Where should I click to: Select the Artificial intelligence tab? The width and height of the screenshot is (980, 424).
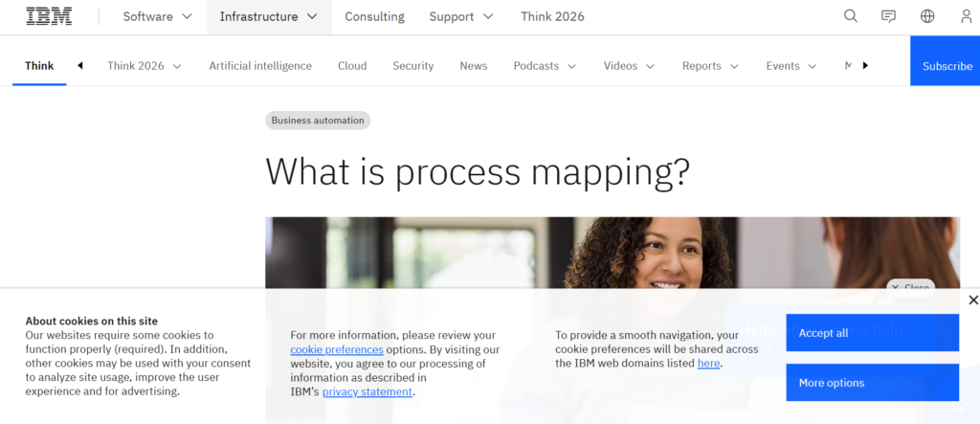coord(260,66)
